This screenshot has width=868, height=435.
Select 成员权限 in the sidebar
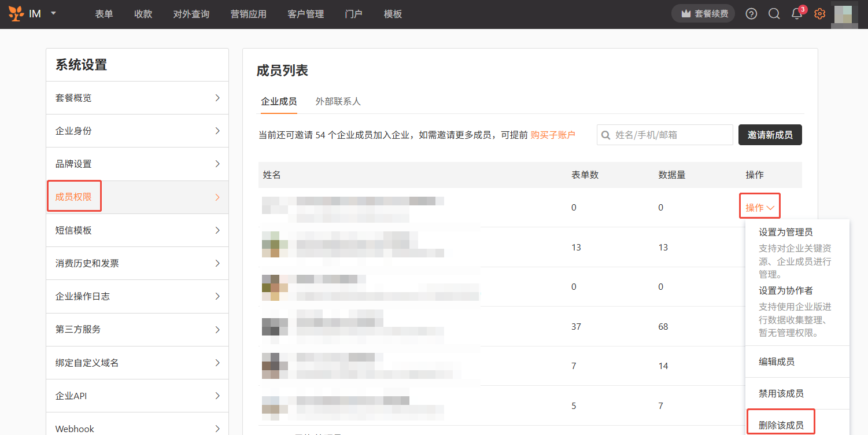pyautogui.click(x=138, y=197)
